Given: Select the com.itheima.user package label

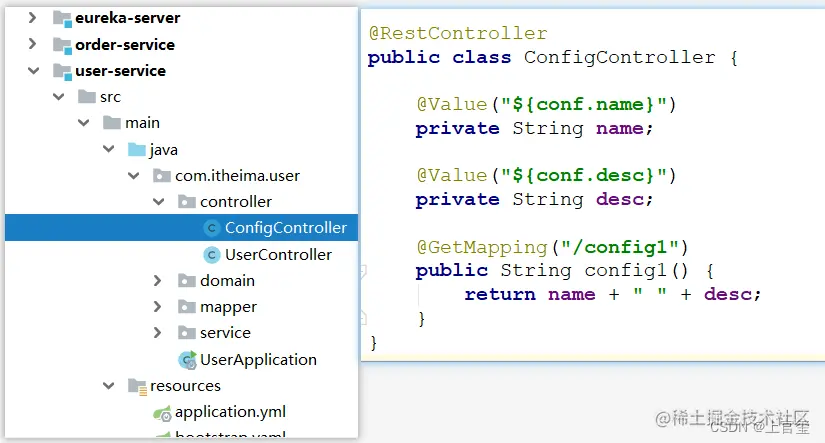Looking at the screenshot, I should click(x=237, y=176).
